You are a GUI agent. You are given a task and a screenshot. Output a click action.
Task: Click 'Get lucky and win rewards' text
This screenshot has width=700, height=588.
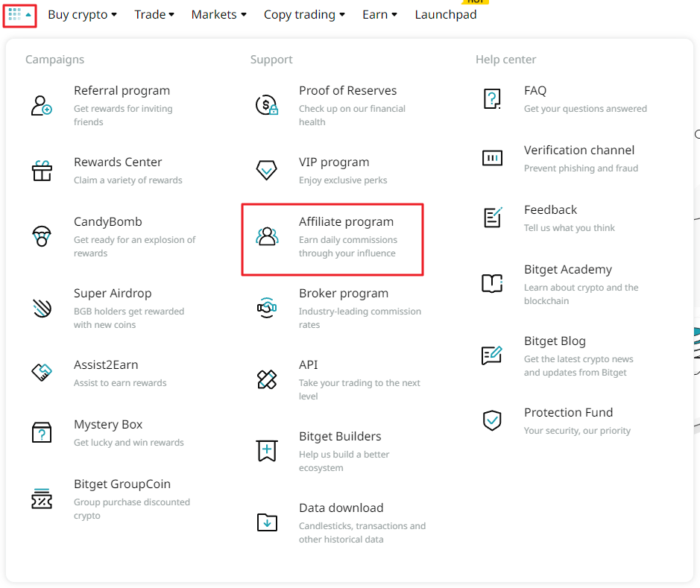[128, 443]
